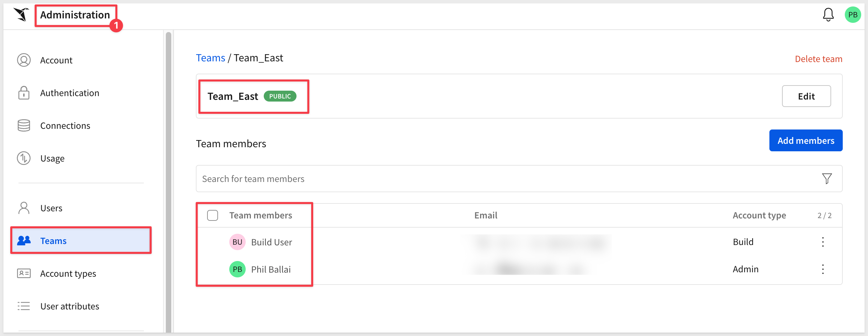Click the Sigma bird logo

(x=21, y=14)
